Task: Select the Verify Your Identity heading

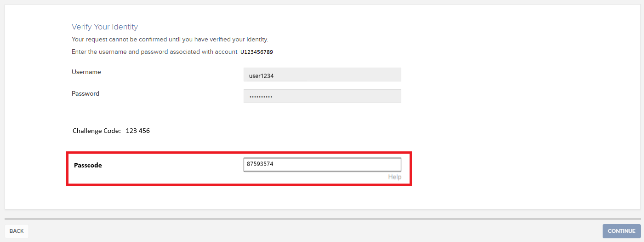Action: coord(105,27)
